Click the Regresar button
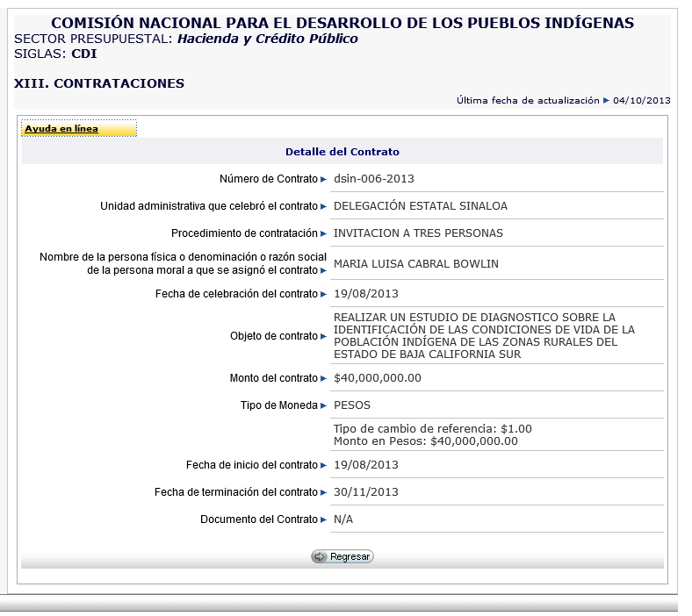 click(x=342, y=557)
